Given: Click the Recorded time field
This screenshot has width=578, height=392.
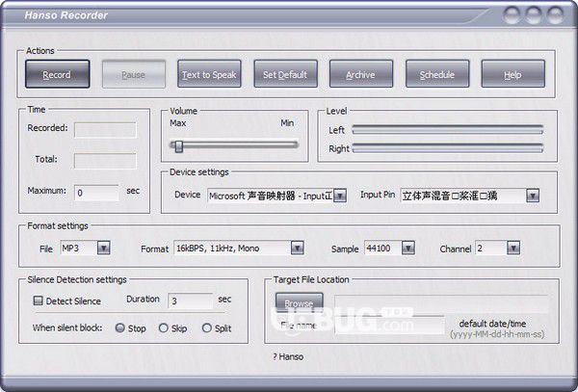Looking at the screenshot, I should pyautogui.click(x=105, y=130).
